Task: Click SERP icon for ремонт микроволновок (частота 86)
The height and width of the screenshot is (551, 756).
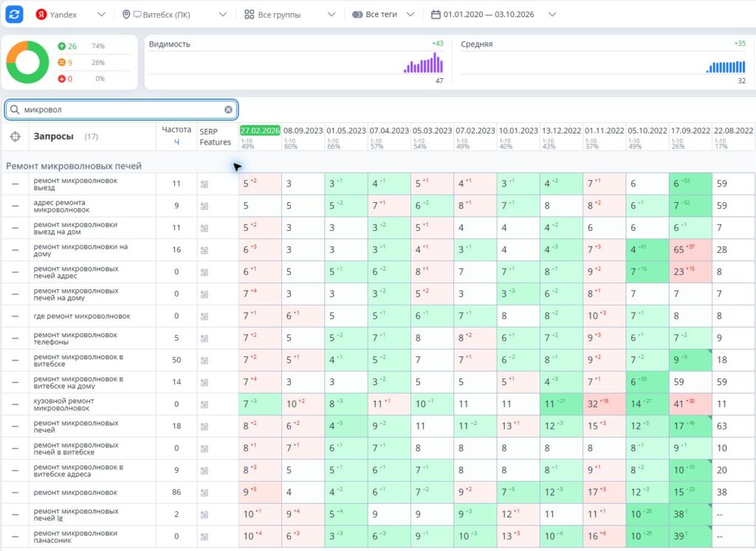Action: [x=205, y=493]
